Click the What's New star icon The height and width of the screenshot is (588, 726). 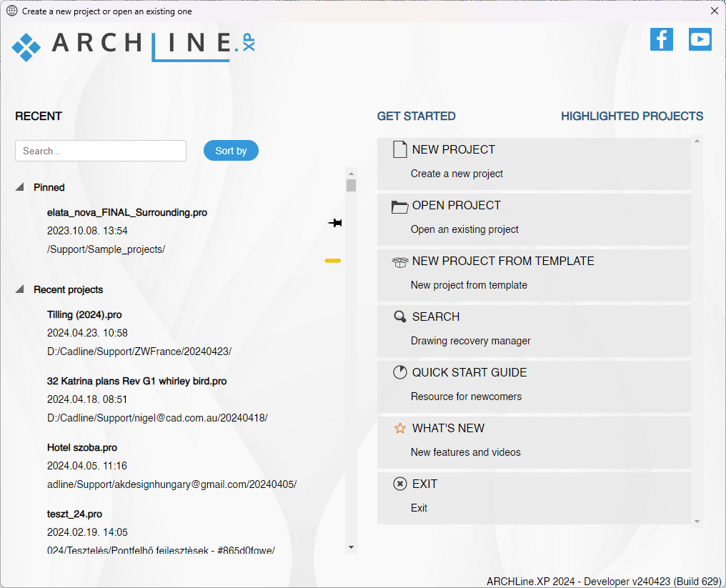[399, 428]
